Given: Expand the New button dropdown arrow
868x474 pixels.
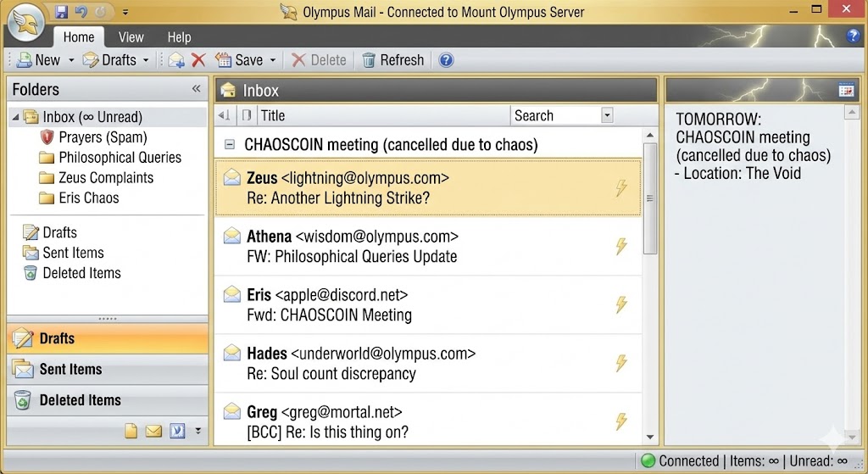Looking at the screenshot, I should [x=71, y=60].
